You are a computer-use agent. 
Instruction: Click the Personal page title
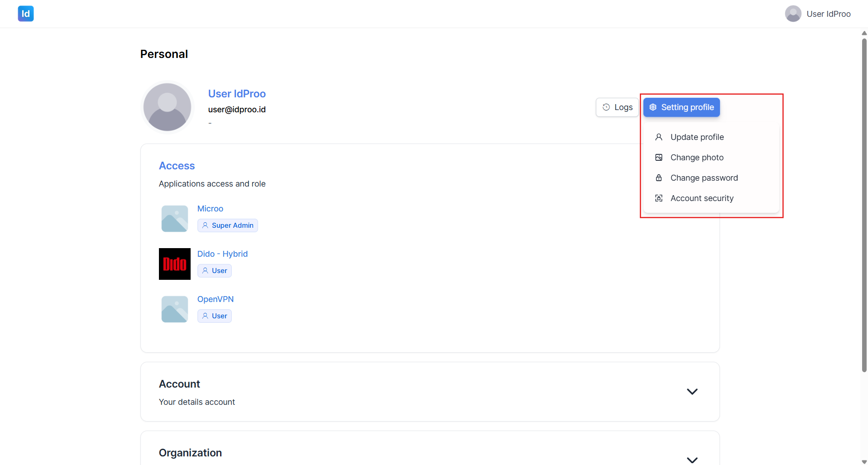click(x=164, y=54)
